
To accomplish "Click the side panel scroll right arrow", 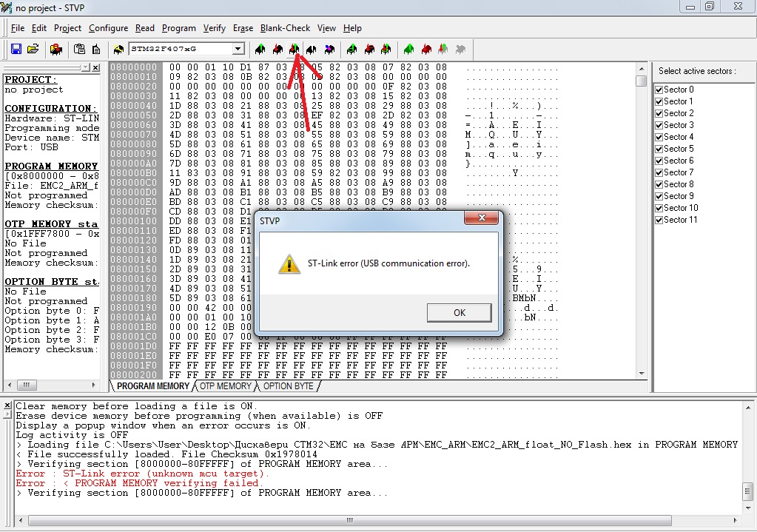I will [94, 385].
